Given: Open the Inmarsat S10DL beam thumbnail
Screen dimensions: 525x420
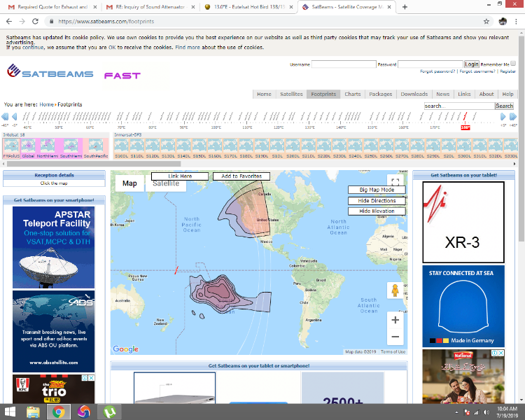Looking at the screenshot, I should click(x=121, y=148).
